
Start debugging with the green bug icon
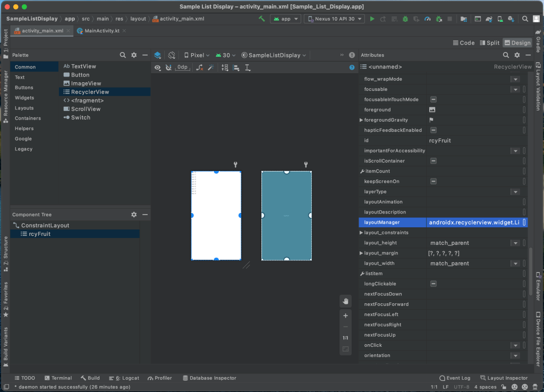point(405,19)
